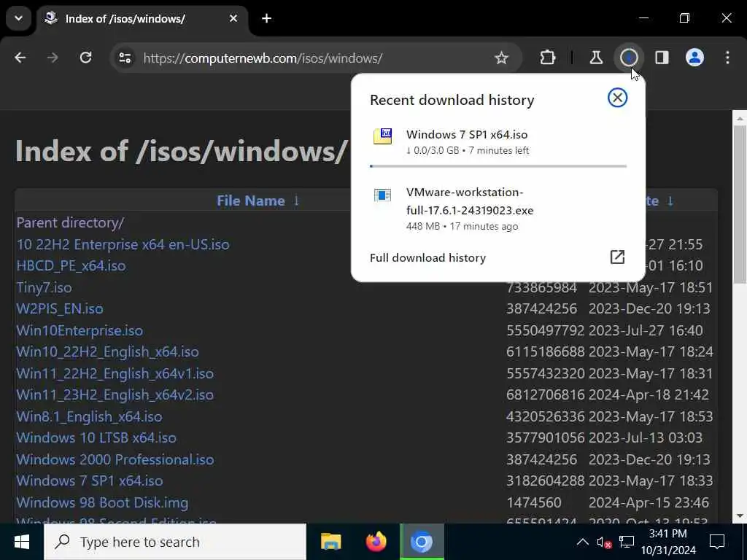Click the Windows 7 SP1 x64.iso file icon

[x=382, y=136]
